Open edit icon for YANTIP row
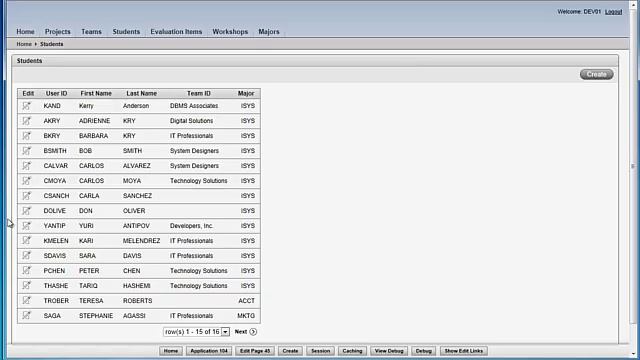 click(x=27, y=225)
